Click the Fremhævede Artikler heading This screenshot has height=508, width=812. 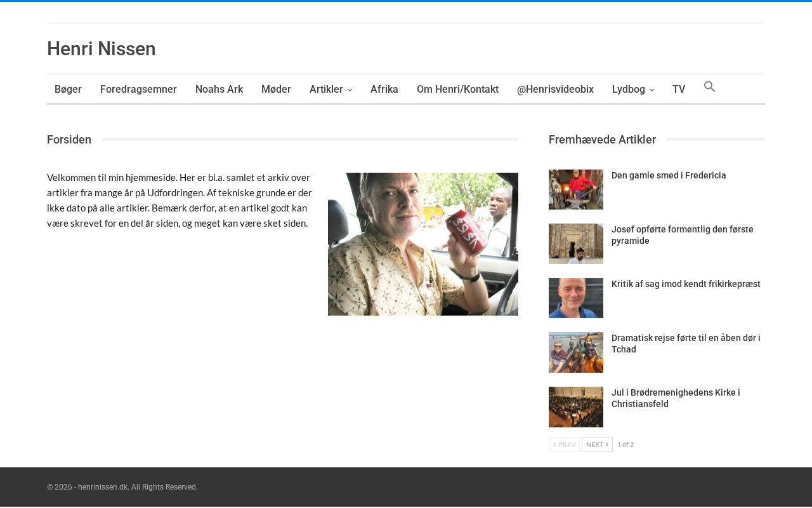click(x=602, y=140)
